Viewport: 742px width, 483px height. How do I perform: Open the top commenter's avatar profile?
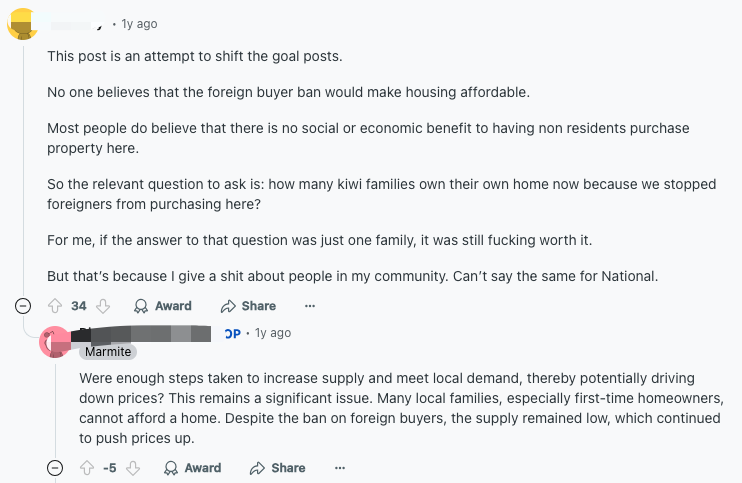(23, 23)
